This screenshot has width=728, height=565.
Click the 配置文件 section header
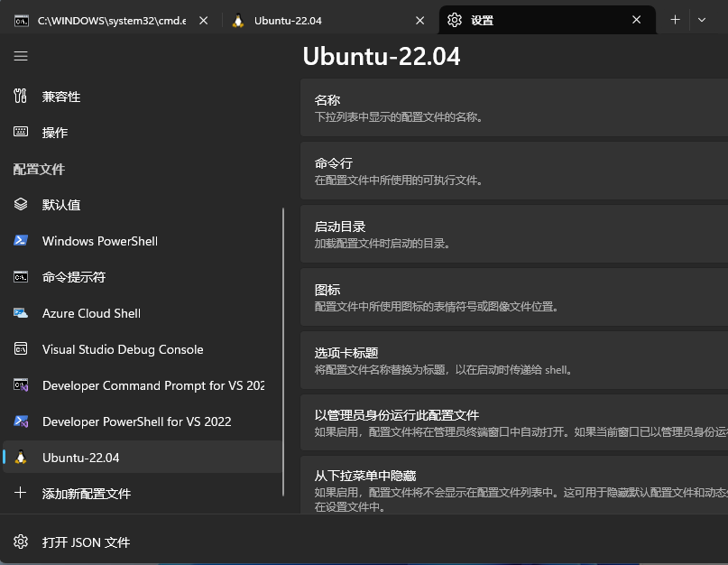click(x=39, y=169)
